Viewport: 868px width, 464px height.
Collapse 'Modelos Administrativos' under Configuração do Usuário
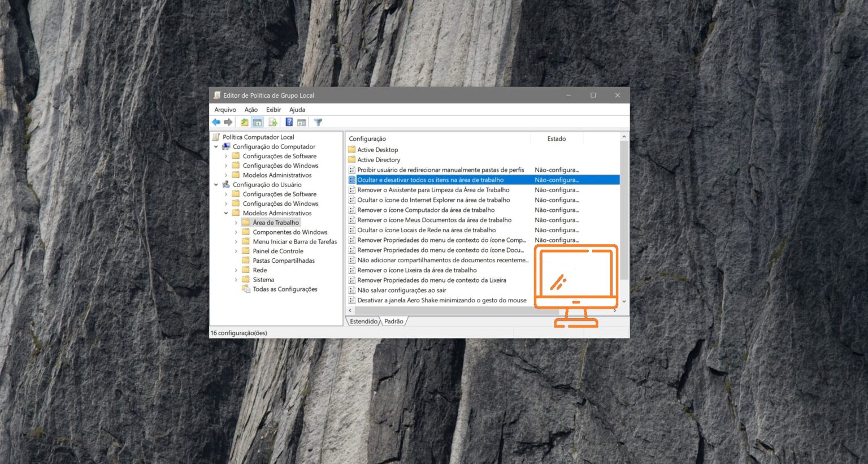click(x=226, y=213)
